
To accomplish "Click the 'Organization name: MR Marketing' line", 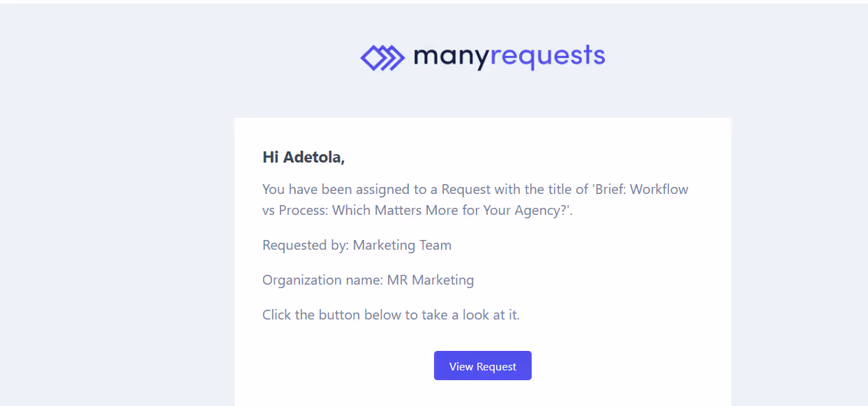I will pyautogui.click(x=368, y=280).
